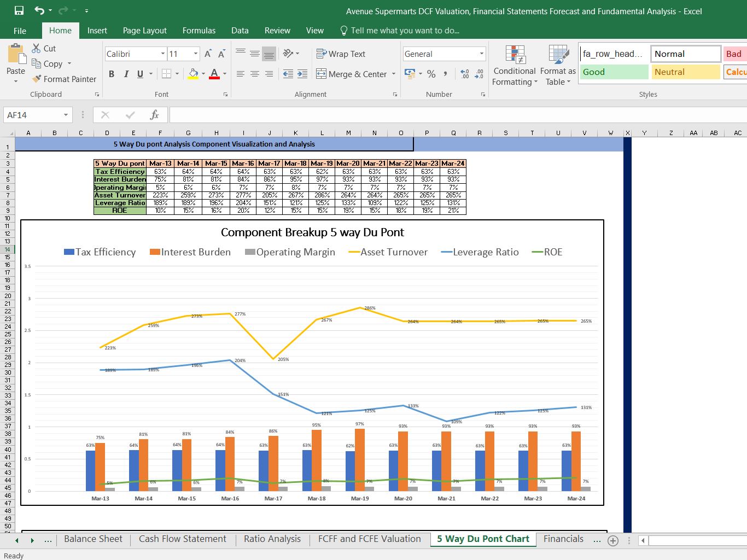Click the Redo arrow icon
Screen dimensions: 747x560
[63, 10]
